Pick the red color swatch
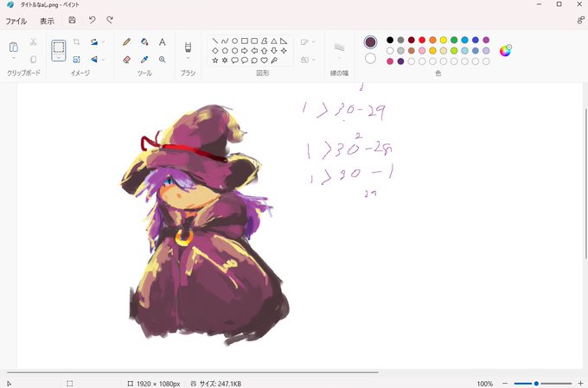 click(422, 40)
